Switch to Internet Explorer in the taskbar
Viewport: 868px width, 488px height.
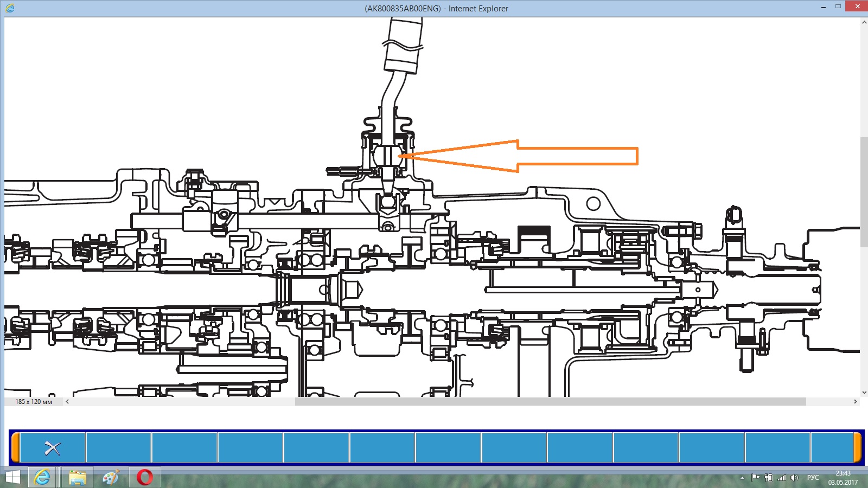(x=42, y=477)
